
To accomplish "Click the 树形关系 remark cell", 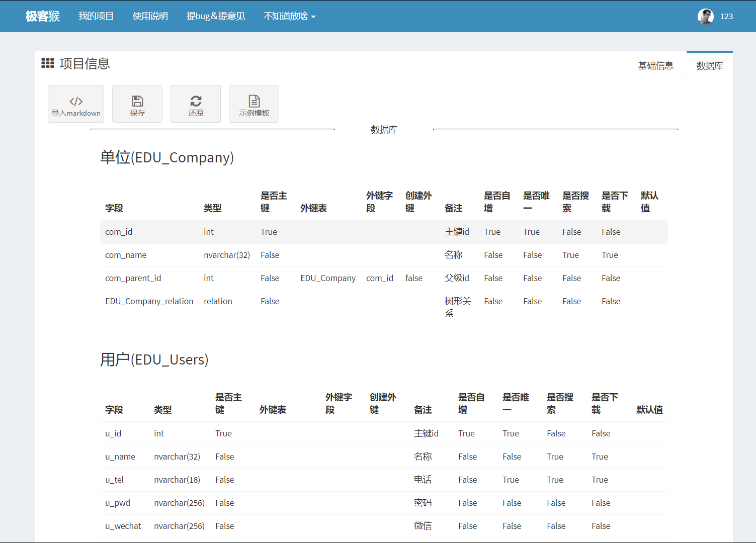I will click(x=458, y=307).
